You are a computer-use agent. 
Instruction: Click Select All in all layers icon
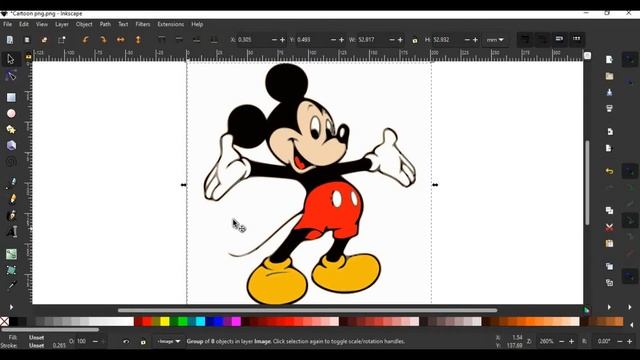point(27,40)
